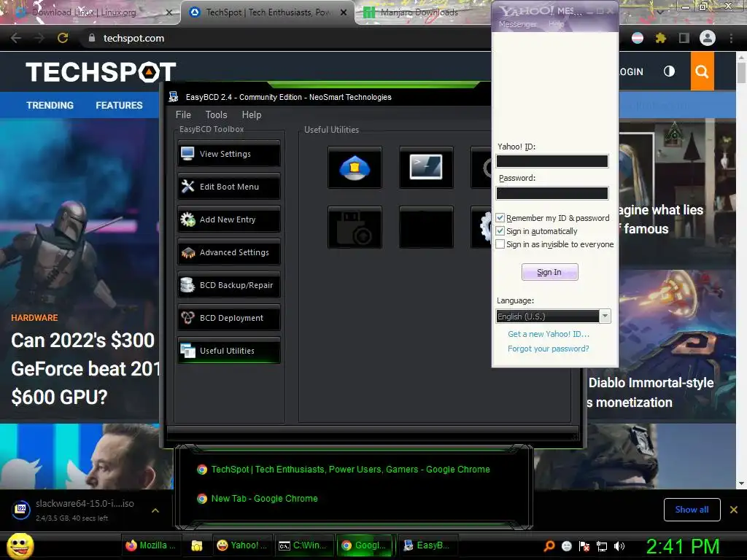Open the Messenger menu in Yahoo Messenger
The height and width of the screenshot is (560, 747).
pyautogui.click(x=518, y=24)
